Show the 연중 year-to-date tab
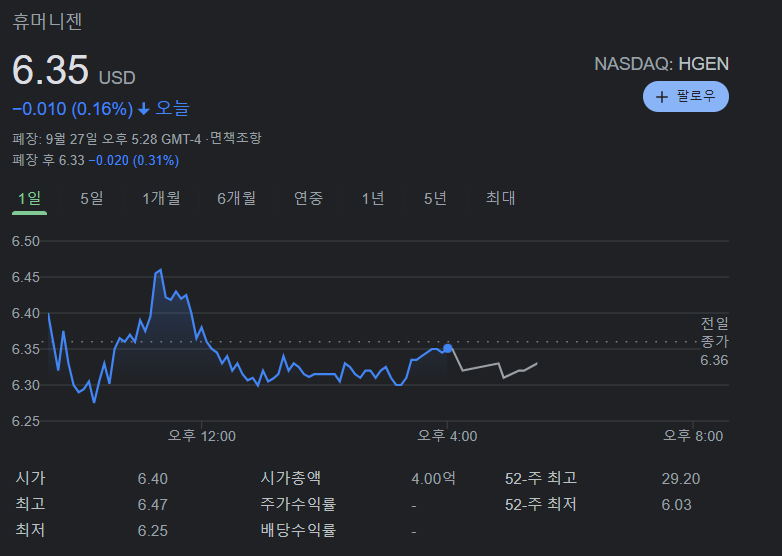The height and width of the screenshot is (556, 782). click(x=308, y=198)
